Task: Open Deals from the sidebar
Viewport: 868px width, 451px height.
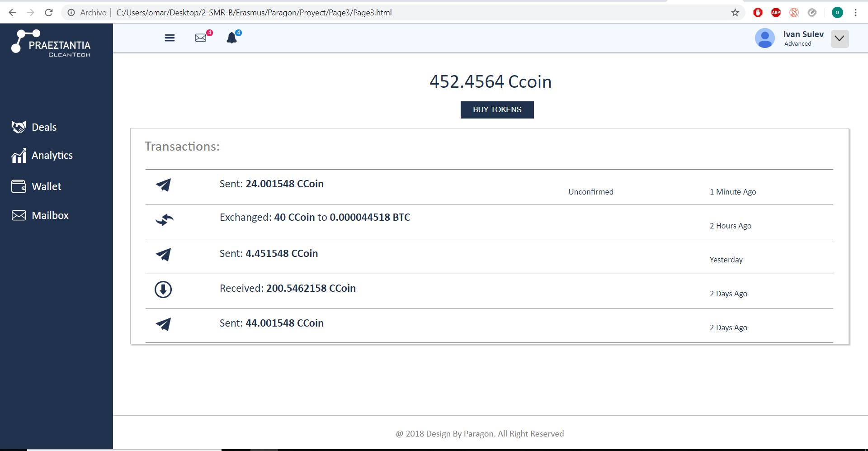Action: pos(44,128)
